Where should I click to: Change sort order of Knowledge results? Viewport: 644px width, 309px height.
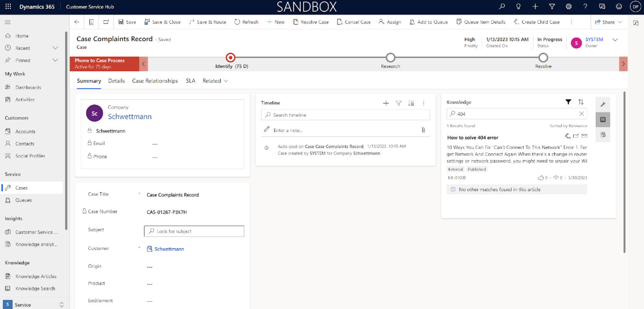581,101
